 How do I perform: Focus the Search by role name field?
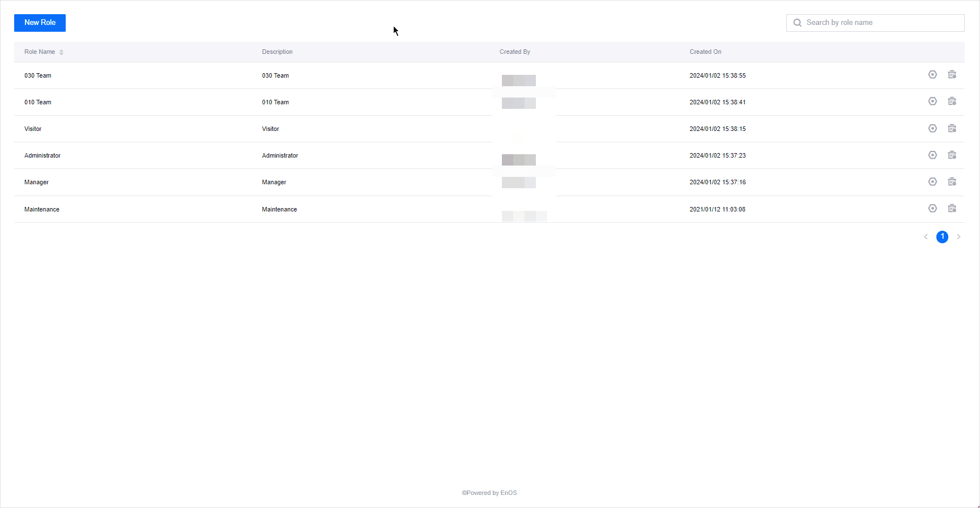click(881, 23)
